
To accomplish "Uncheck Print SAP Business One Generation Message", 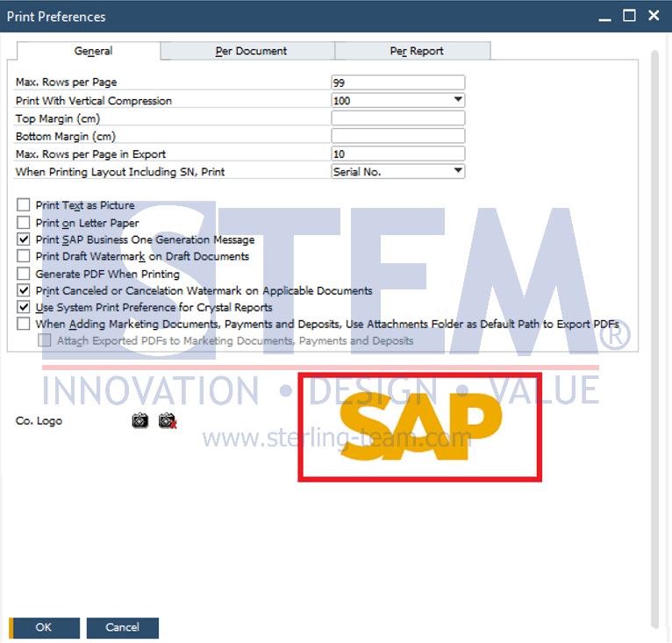I will [24, 239].
